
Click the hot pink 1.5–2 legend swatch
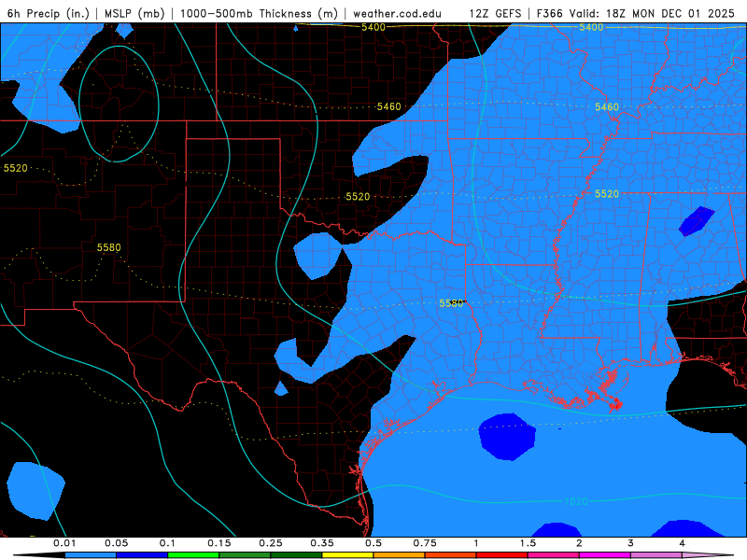pyautogui.click(x=554, y=555)
